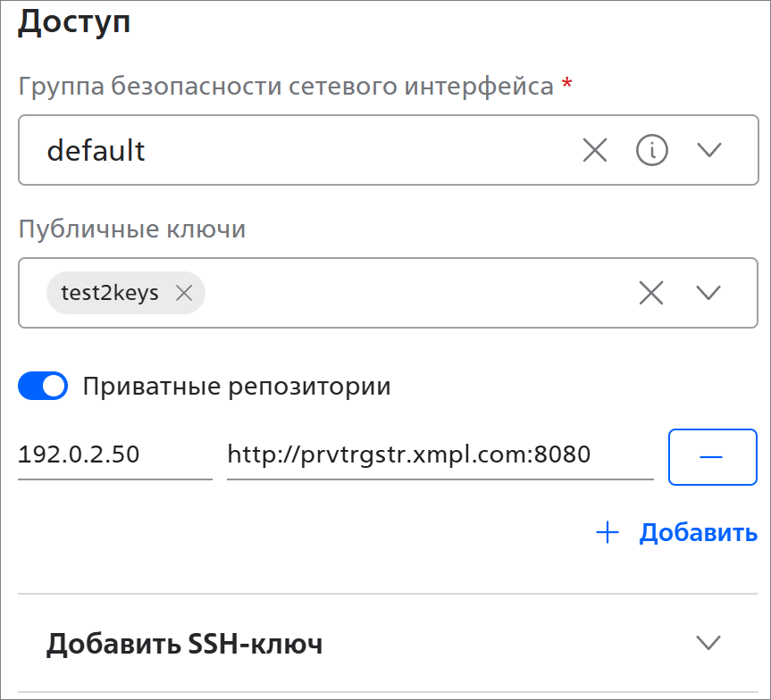Screen dimensions: 771x700
Task: Open the security group dropdown arrow
Action: [x=709, y=150]
